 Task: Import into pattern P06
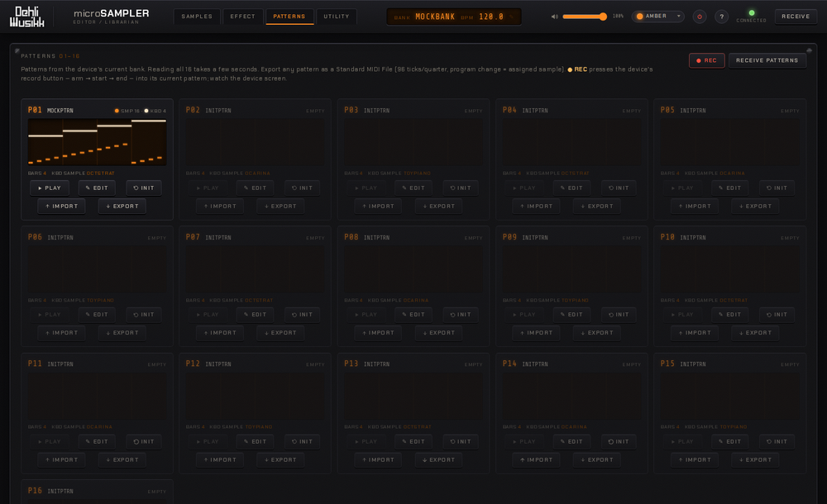[x=61, y=333]
